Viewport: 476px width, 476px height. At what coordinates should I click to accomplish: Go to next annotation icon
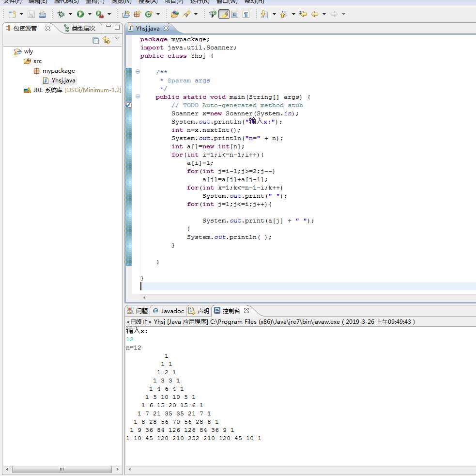(x=264, y=14)
